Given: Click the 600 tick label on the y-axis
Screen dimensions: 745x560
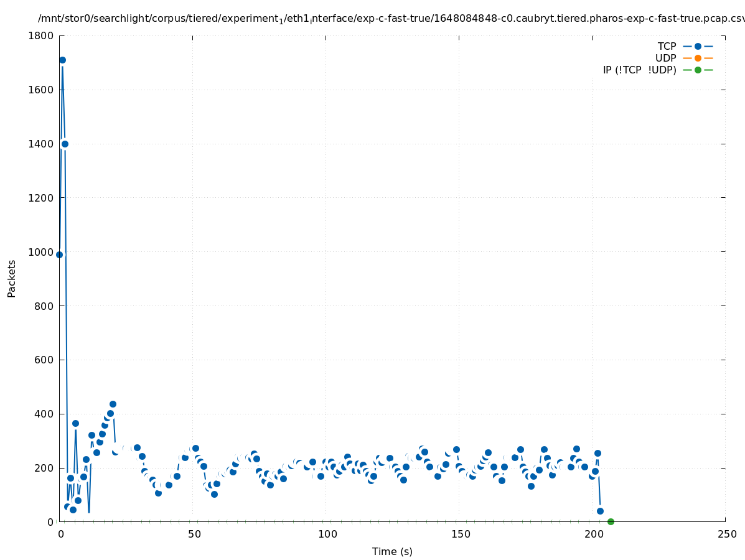Looking at the screenshot, I should pyautogui.click(x=44, y=360).
